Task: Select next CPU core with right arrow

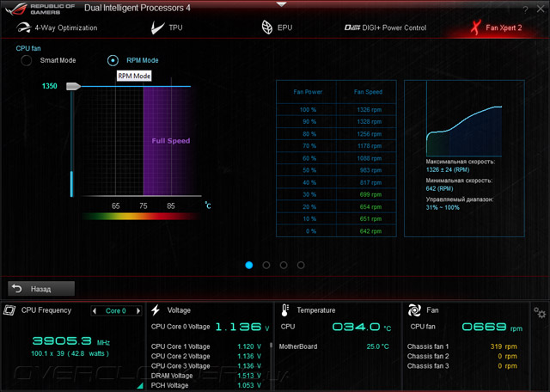Action: click(138, 310)
